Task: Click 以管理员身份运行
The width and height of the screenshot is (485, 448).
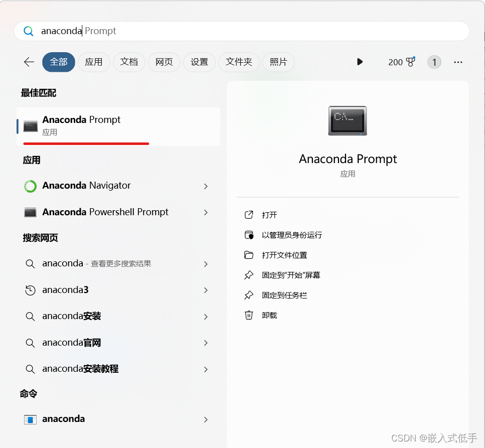Action: pos(292,235)
